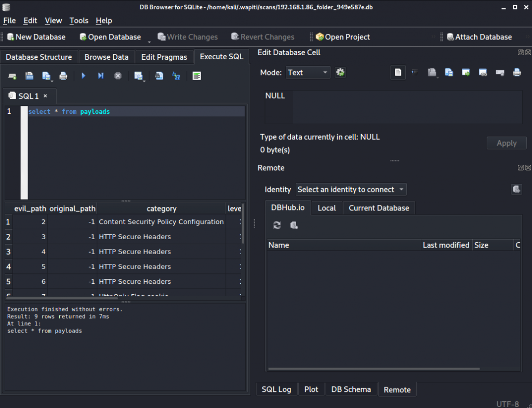Screen dimensions: 532x408
Task: Print cell contents with the printer icon
Action: 517,72
